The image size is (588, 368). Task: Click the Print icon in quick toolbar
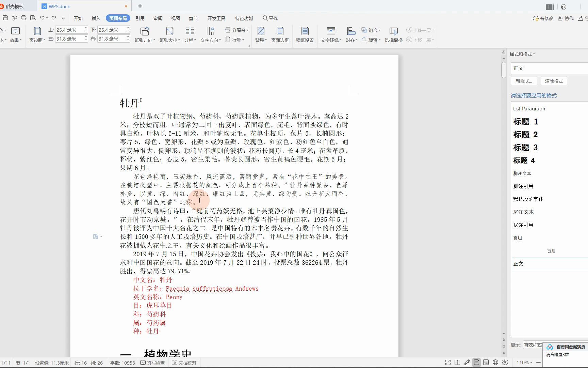click(x=23, y=18)
